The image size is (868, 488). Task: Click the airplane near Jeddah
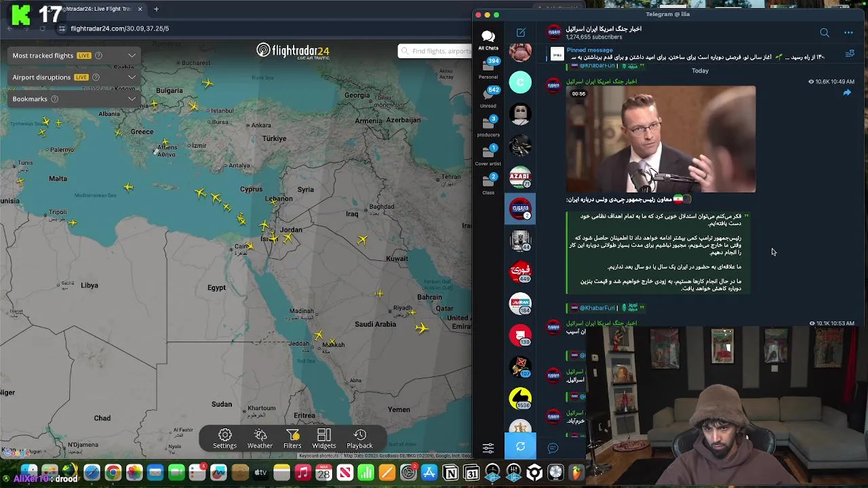coord(319,335)
